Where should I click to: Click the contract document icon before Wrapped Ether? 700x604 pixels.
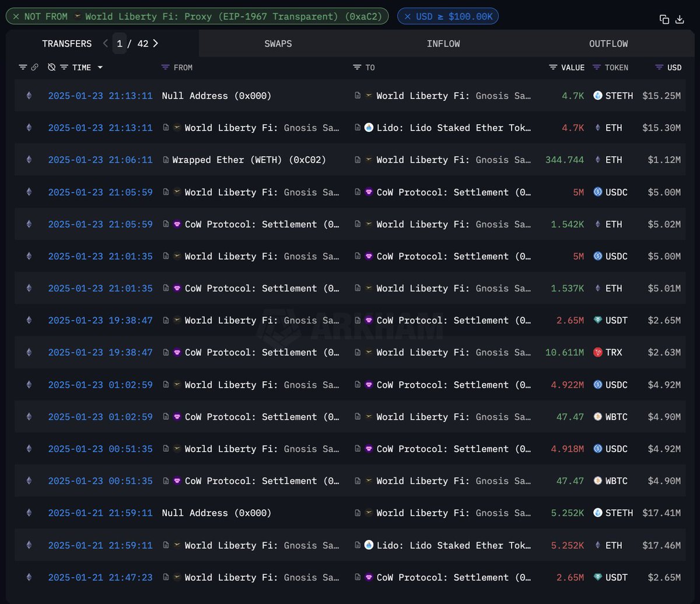[x=167, y=160]
